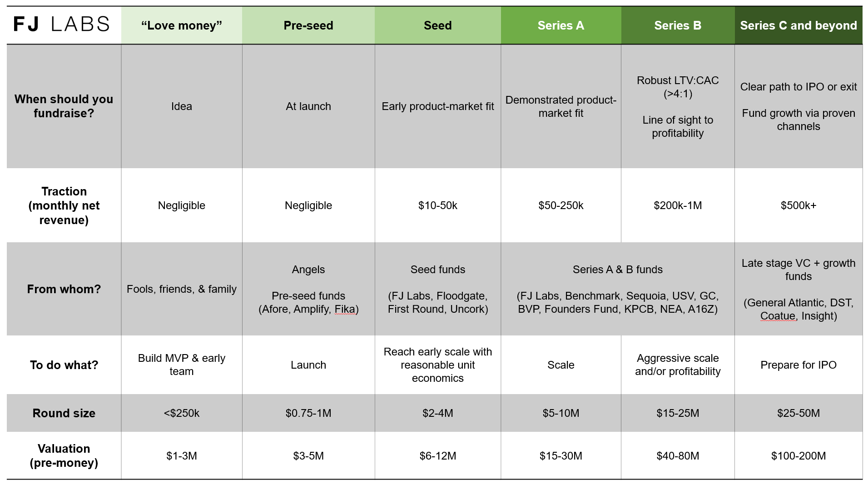Click the FJ Labs logo
Viewport: 868px width, 485px height.
pyautogui.click(x=61, y=24)
